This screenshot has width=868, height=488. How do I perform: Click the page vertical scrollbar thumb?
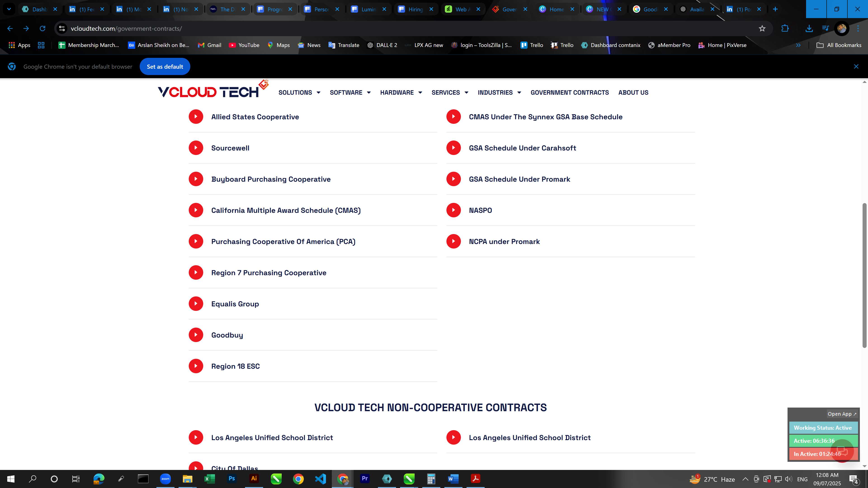click(x=865, y=275)
